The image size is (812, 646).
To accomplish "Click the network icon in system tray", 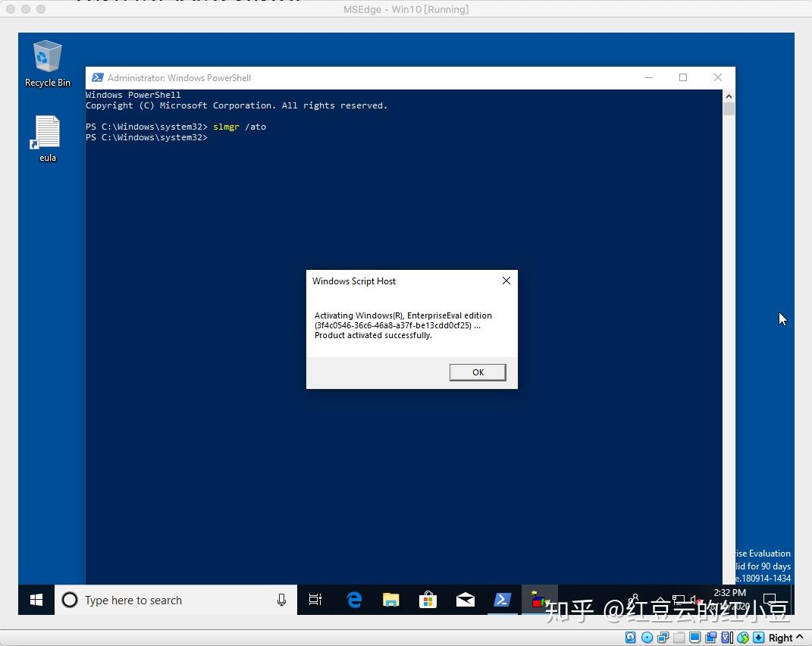I will tap(679, 599).
